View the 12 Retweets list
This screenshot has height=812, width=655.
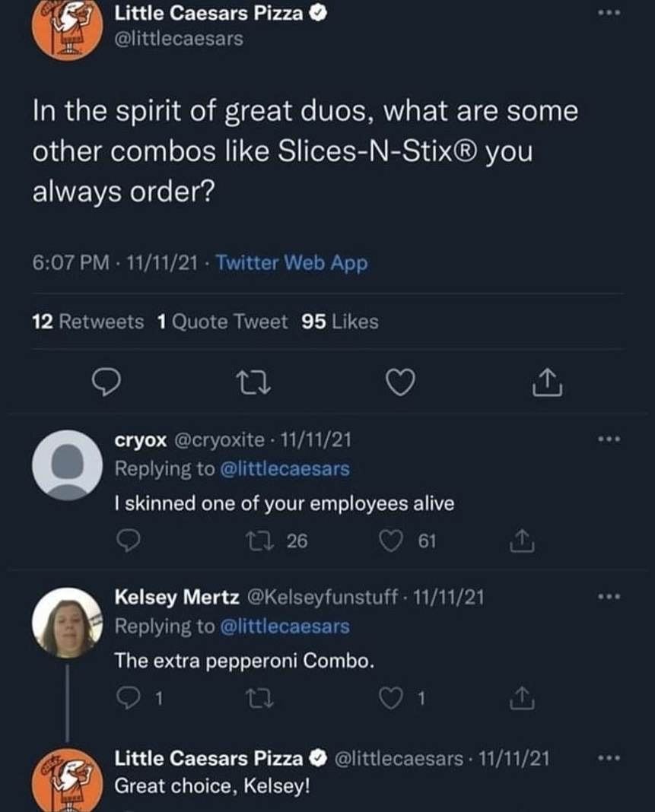[88, 322]
